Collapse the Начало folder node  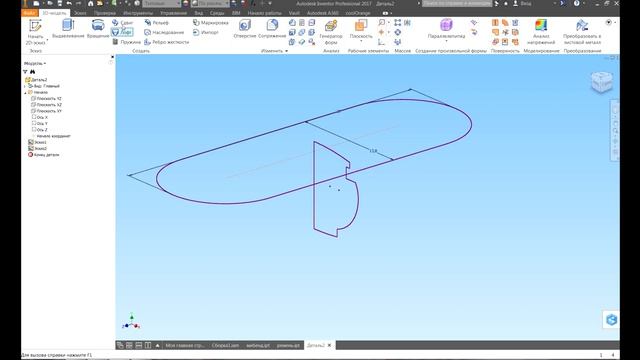pos(25,93)
